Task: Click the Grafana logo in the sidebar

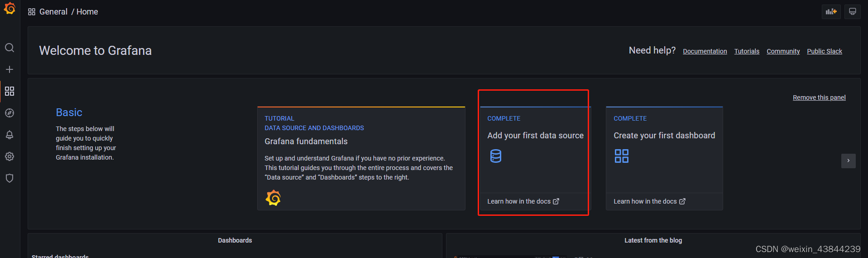Action: tap(10, 9)
